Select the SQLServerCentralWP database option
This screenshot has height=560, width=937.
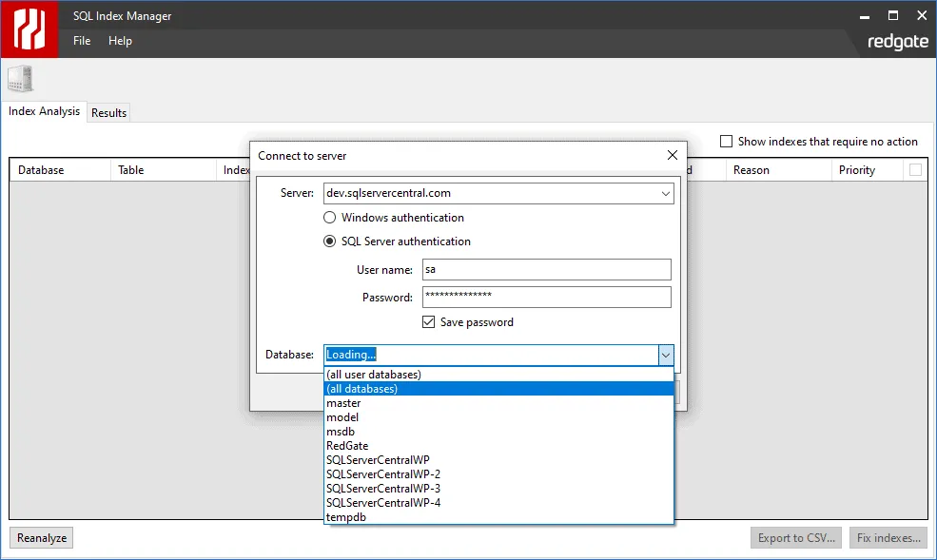coord(499,460)
